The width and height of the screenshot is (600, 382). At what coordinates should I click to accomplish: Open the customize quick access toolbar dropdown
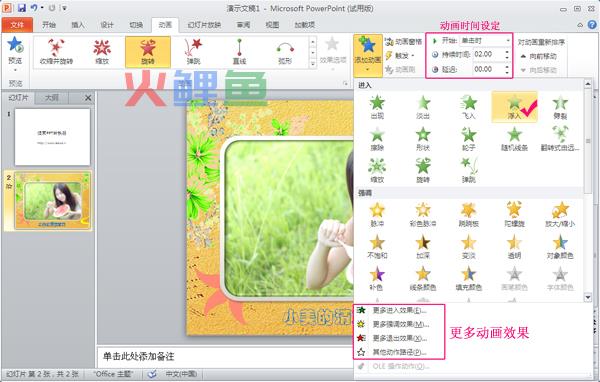pos(65,8)
